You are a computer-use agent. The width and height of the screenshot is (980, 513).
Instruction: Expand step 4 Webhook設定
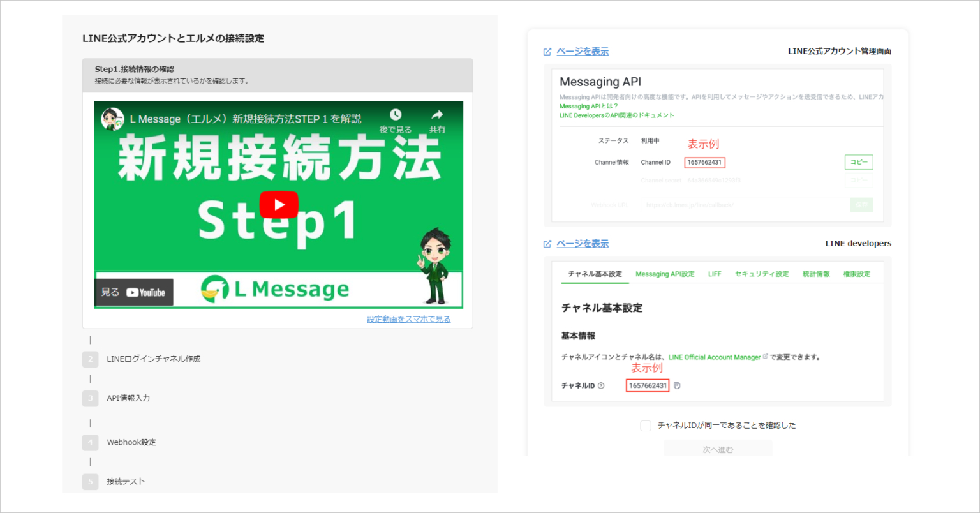131,442
